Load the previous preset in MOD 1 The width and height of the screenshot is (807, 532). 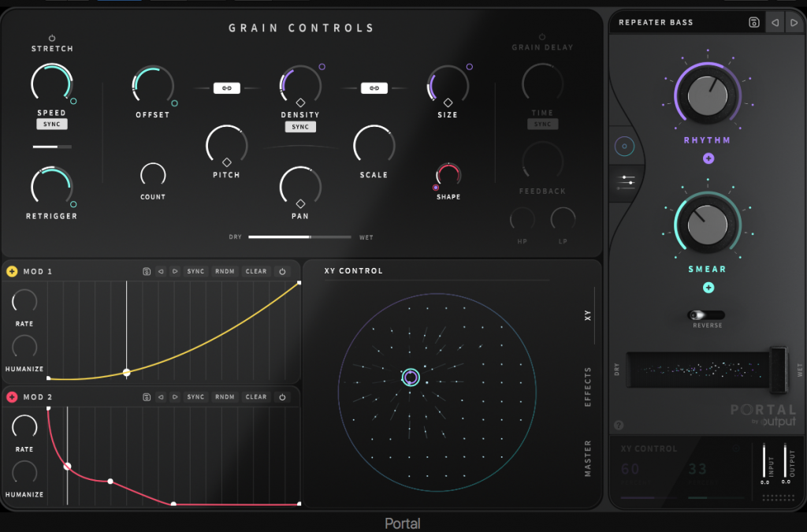[x=162, y=270]
